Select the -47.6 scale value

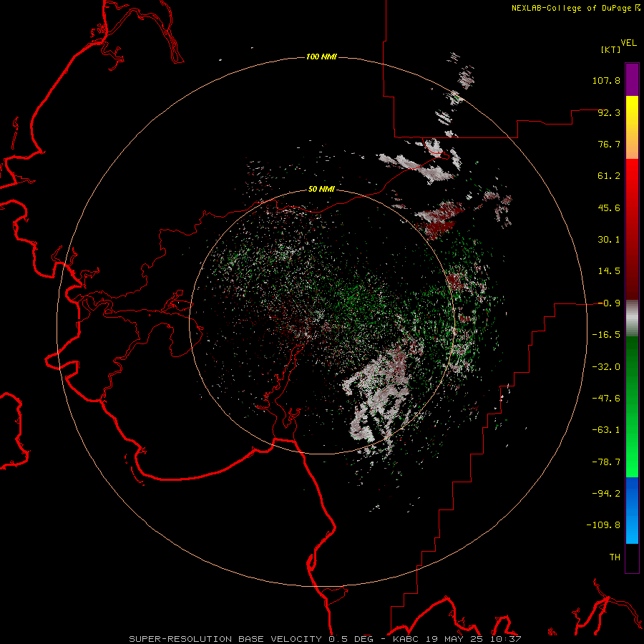coord(606,399)
